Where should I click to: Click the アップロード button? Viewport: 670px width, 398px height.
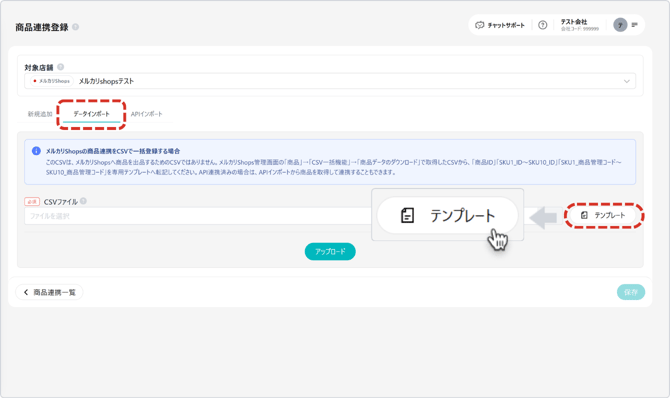330,251
